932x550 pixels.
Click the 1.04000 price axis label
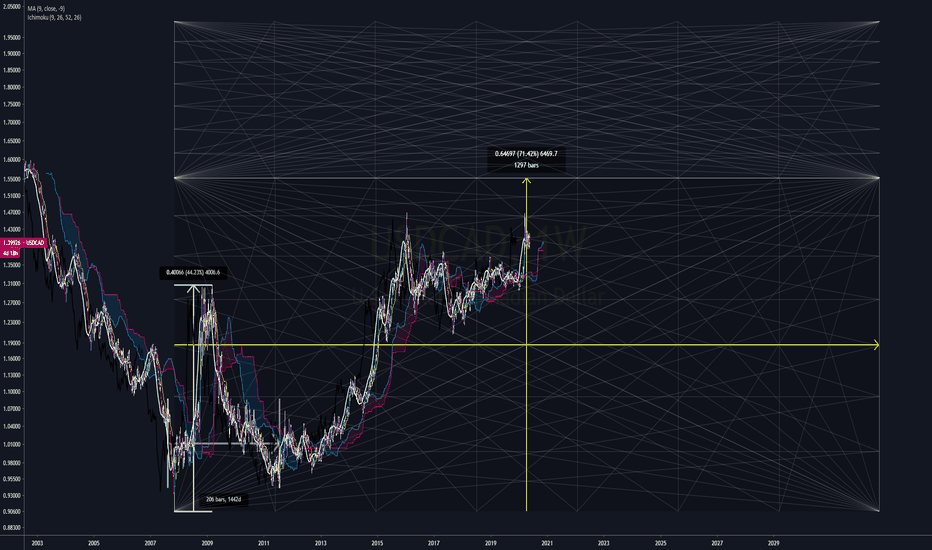pyautogui.click(x=12, y=426)
